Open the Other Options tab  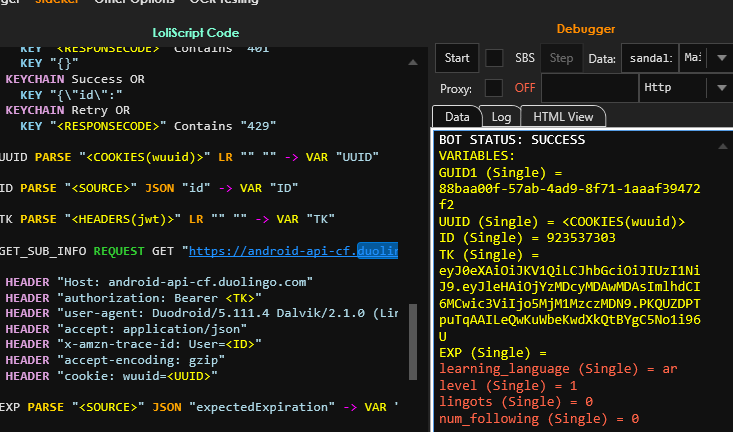point(134,2)
